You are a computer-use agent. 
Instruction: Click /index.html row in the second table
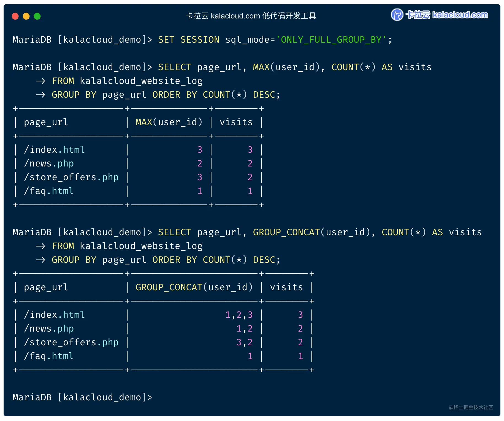164,315
